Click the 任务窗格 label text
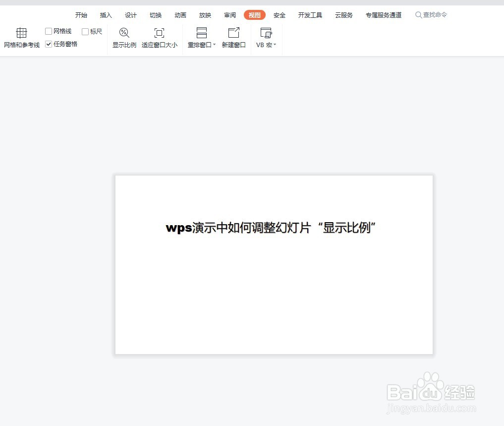 coord(65,44)
